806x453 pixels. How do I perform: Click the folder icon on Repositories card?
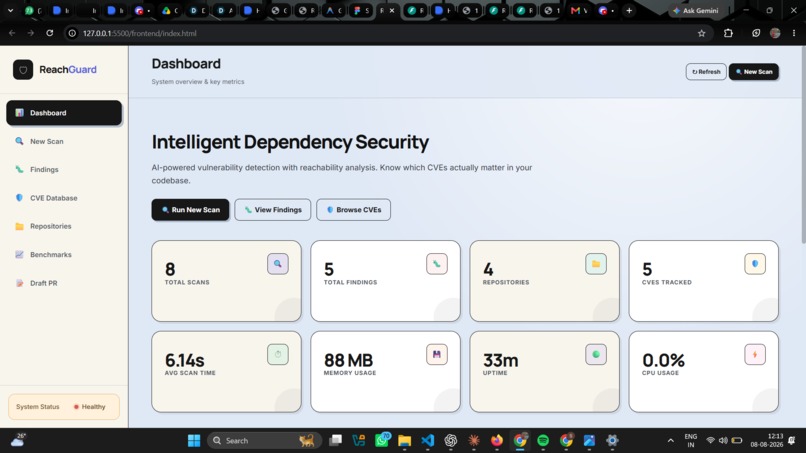click(x=596, y=264)
